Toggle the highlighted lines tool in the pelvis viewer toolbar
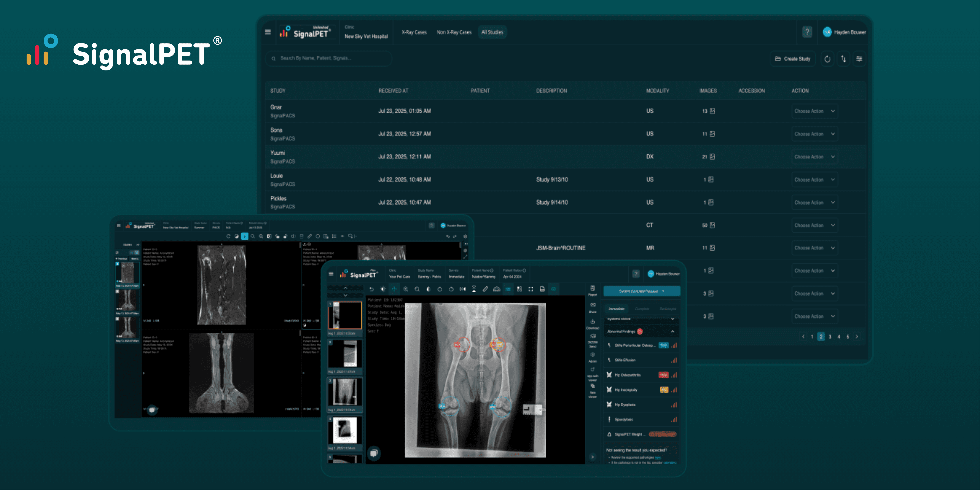The width and height of the screenshot is (980, 490). 508,289
